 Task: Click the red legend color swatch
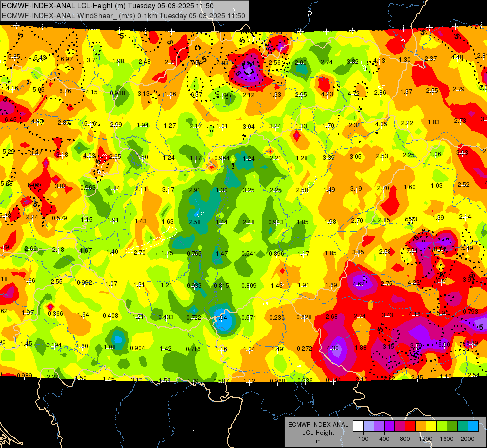pos(410,426)
